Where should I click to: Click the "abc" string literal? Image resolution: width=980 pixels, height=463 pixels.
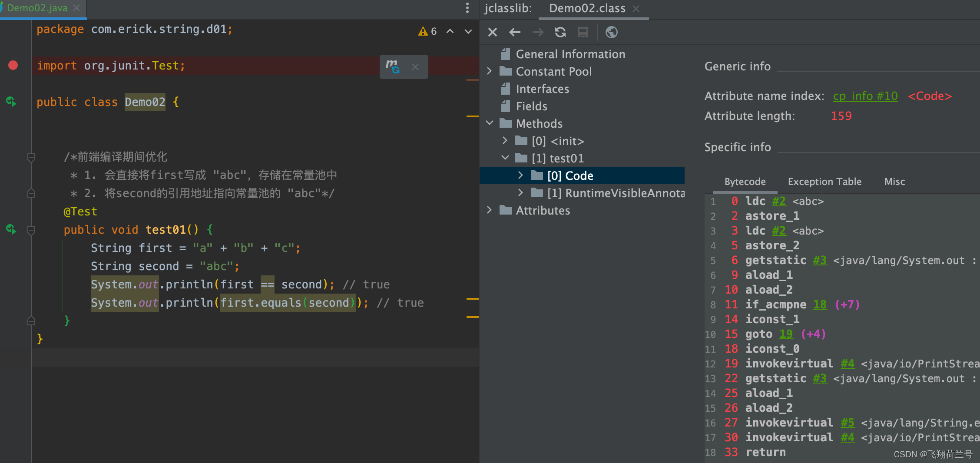click(216, 266)
